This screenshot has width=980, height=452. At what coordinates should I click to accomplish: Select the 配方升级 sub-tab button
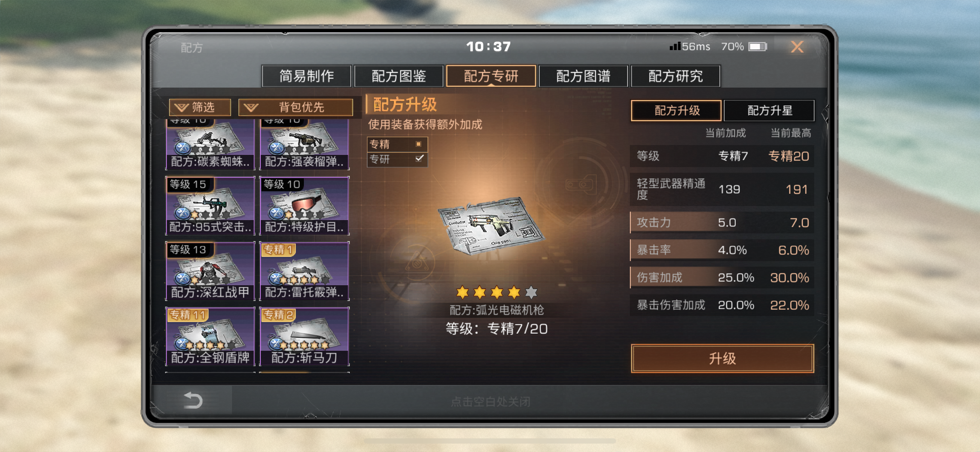pyautogui.click(x=676, y=111)
